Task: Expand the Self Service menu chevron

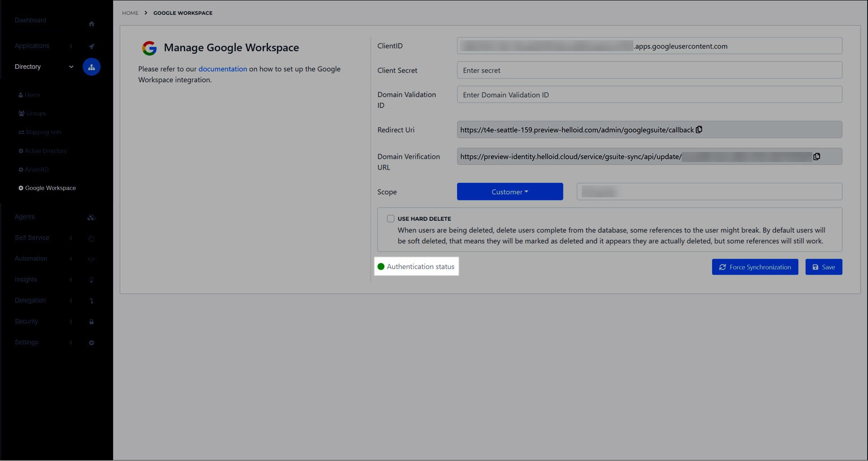Action: (x=71, y=238)
